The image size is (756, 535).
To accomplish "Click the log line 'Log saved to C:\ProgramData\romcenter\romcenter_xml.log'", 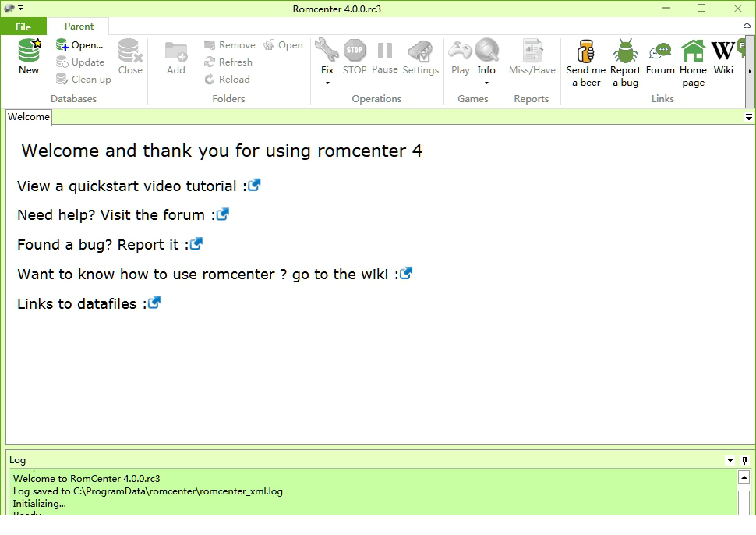I will pos(148,491).
